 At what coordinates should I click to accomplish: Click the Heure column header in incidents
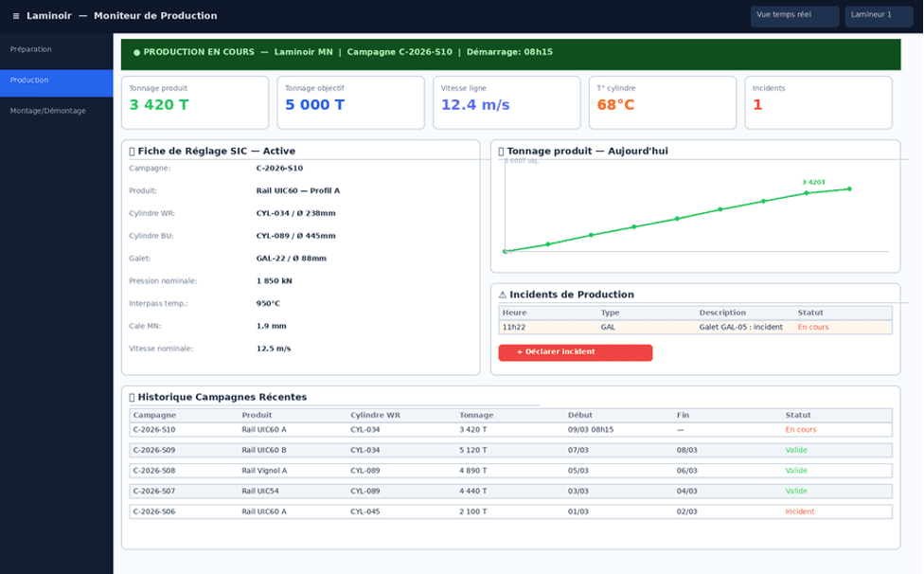[x=514, y=313]
